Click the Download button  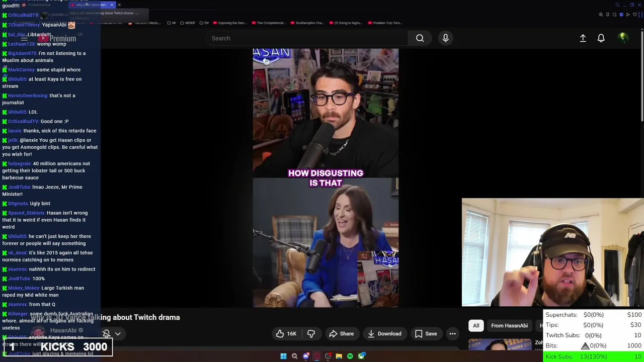pyautogui.click(x=384, y=334)
